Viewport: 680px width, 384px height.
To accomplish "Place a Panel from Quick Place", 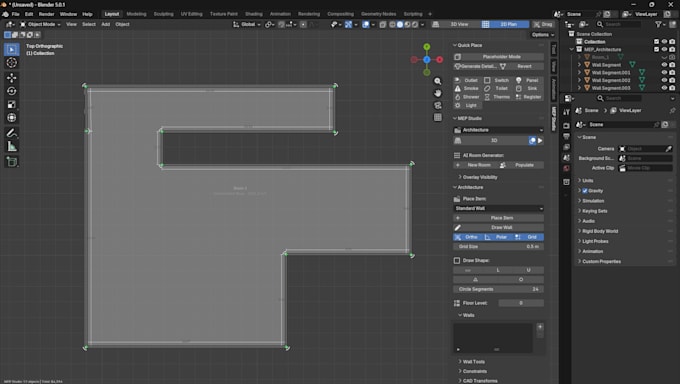I will (x=528, y=80).
